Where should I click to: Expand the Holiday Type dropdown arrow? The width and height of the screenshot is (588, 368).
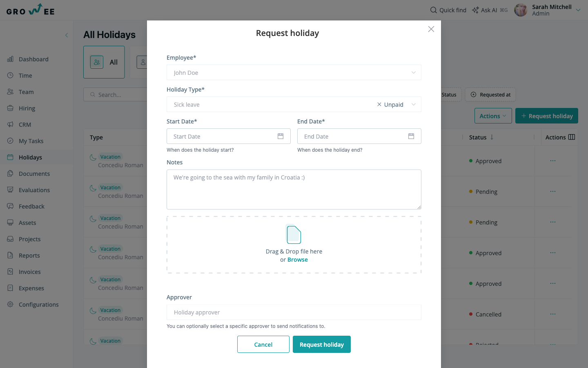tap(414, 105)
